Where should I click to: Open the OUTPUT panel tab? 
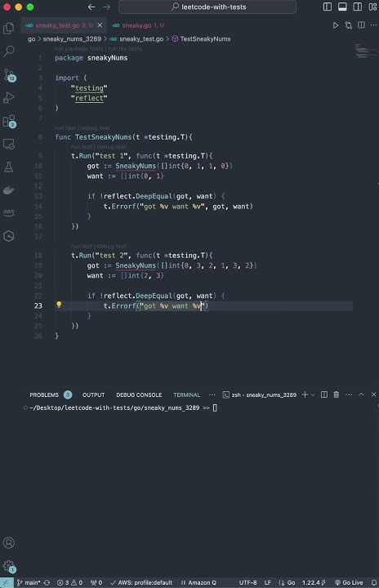(93, 395)
